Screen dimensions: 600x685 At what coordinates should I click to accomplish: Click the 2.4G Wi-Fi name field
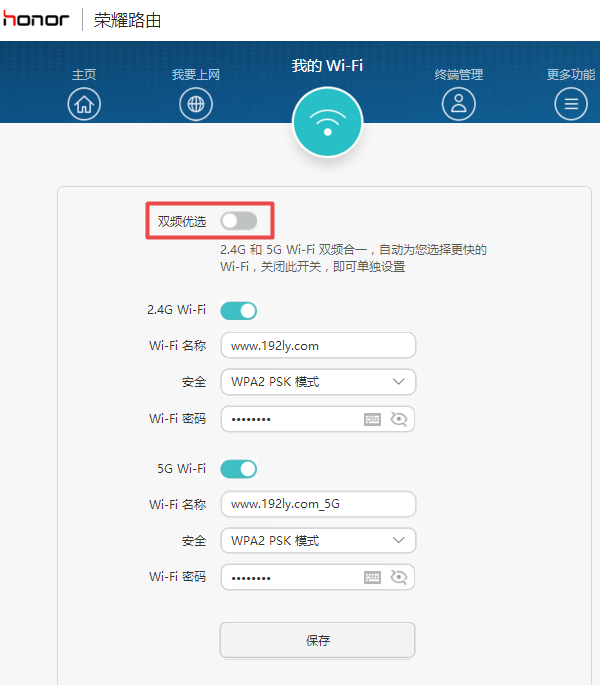tap(317, 346)
